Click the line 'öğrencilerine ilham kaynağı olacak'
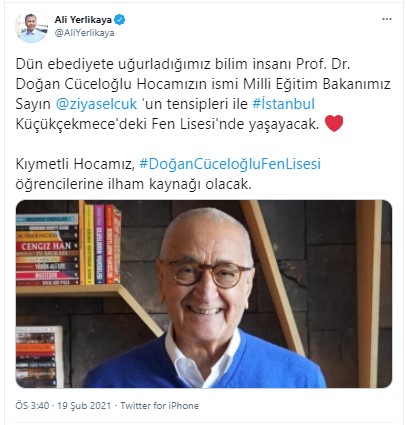Viewport: 406px width, 425px height. point(133,184)
